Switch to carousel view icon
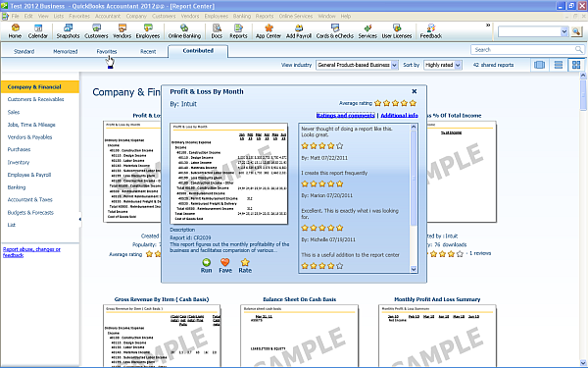Viewport: 588px width, 368px height. (x=539, y=65)
